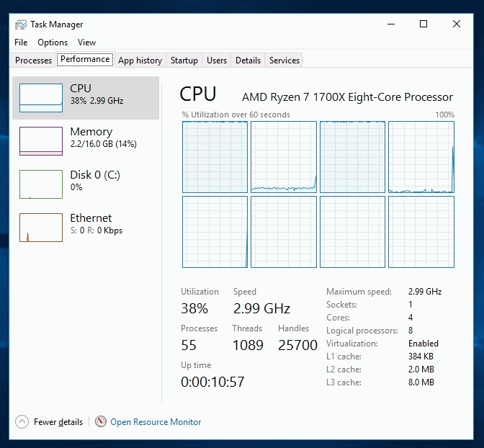Click the third bottom-row processor graph
This screenshot has height=448, width=484.
352,232
